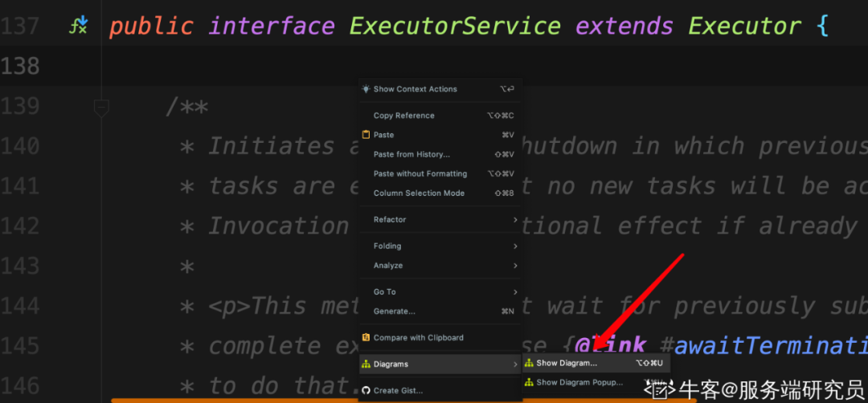Image resolution: width=868 pixels, height=403 pixels.
Task: Expand the Refactor submenu arrow
Action: point(514,220)
